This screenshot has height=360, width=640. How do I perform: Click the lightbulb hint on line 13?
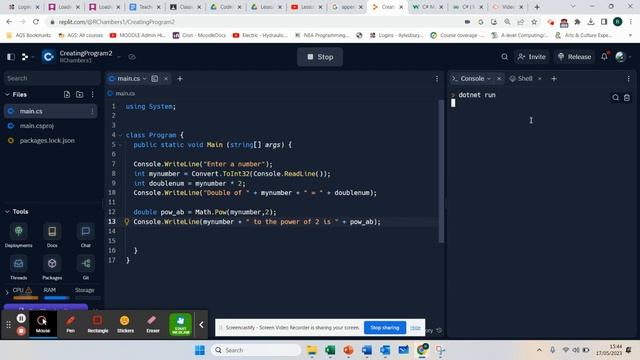127,222
